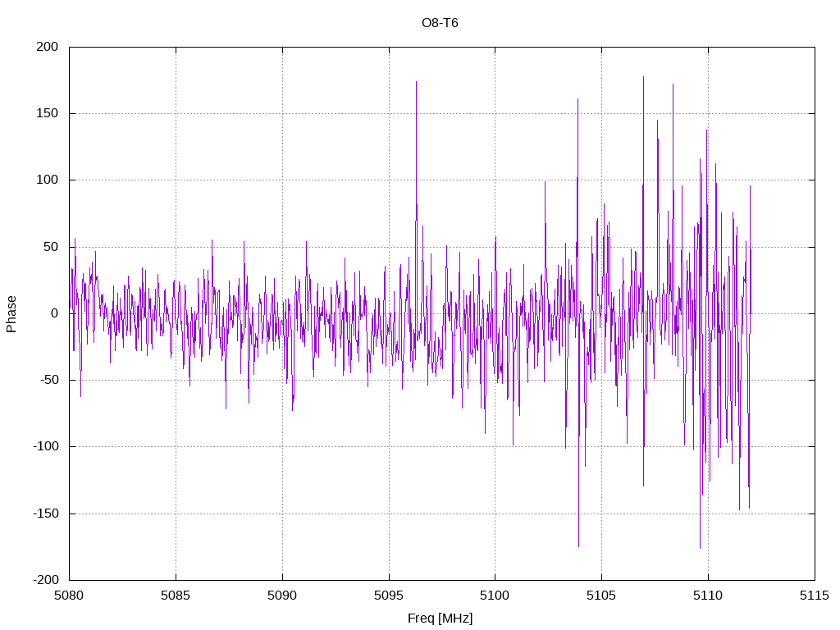The image size is (840, 630).
Task: Click the y-axis tick label -200
Action: point(46,580)
